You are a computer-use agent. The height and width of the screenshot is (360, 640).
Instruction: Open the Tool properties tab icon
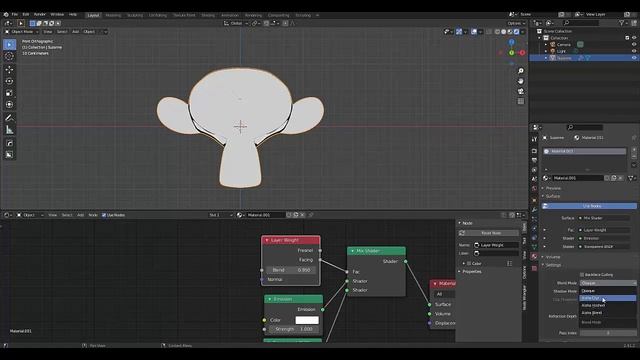(534, 140)
